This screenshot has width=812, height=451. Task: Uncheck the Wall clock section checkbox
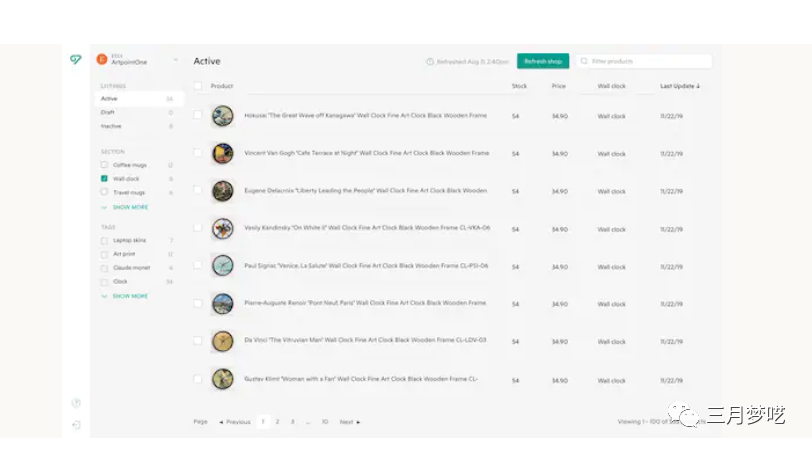point(104,179)
